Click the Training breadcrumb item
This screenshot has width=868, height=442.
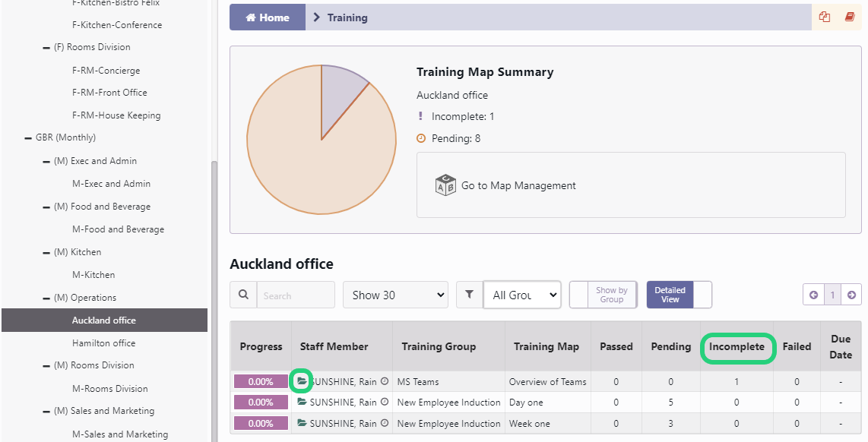pos(347,17)
